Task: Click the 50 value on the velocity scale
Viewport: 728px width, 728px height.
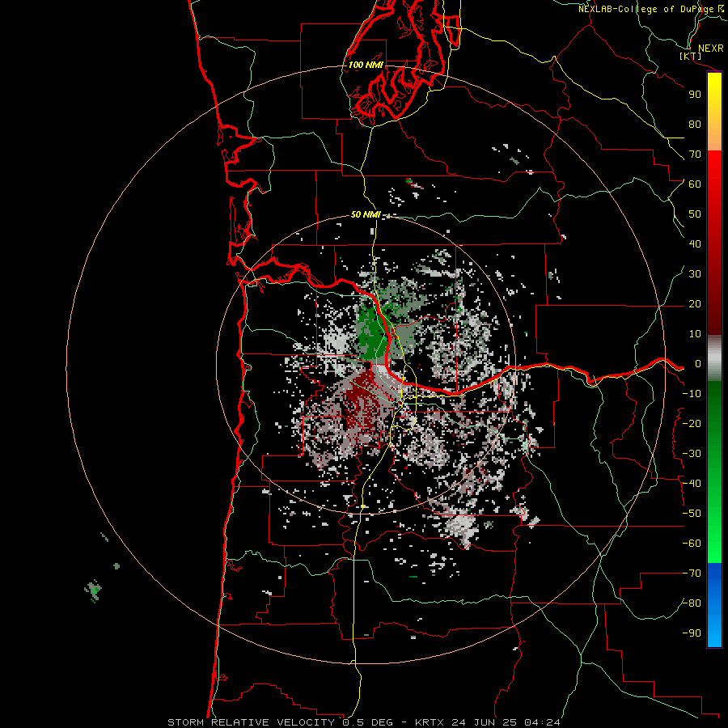Action: pyautogui.click(x=695, y=214)
